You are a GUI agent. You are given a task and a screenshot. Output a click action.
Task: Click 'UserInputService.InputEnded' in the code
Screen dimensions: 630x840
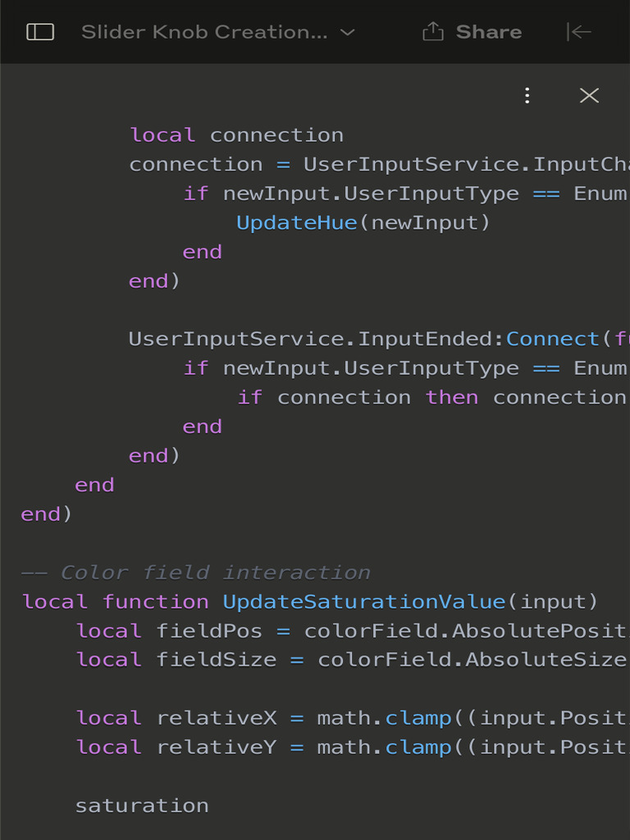(x=313, y=339)
